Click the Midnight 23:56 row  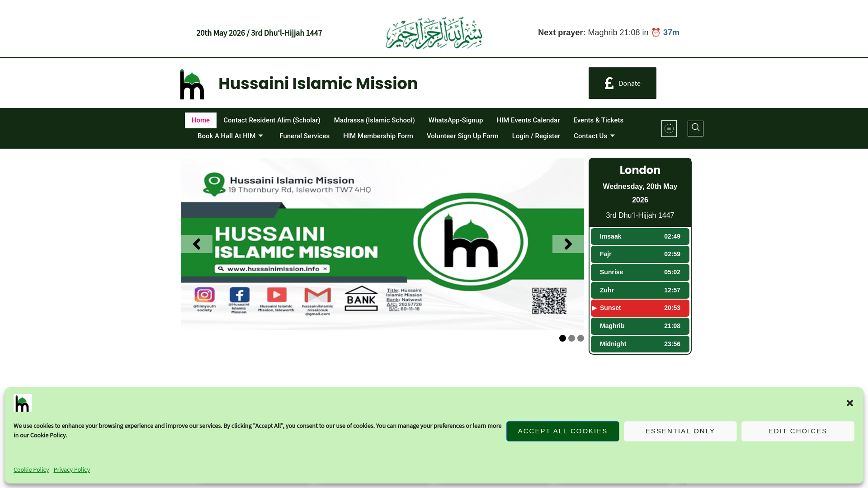pos(640,344)
